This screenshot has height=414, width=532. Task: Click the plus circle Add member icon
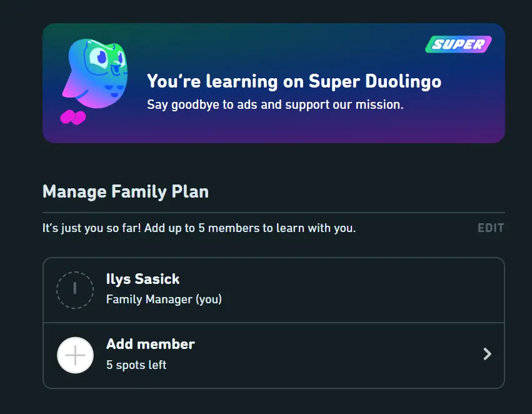coord(75,355)
